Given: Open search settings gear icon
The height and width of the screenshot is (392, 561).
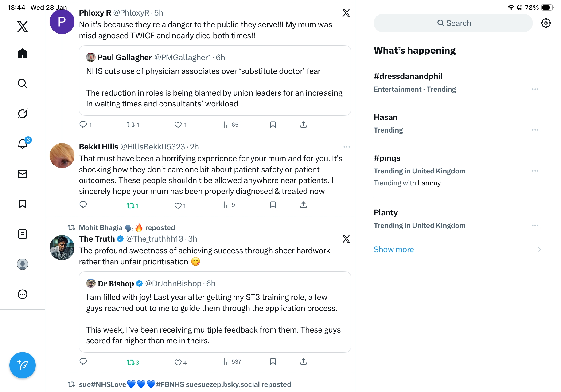Looking at the screenshot, I should coord(545,23).
